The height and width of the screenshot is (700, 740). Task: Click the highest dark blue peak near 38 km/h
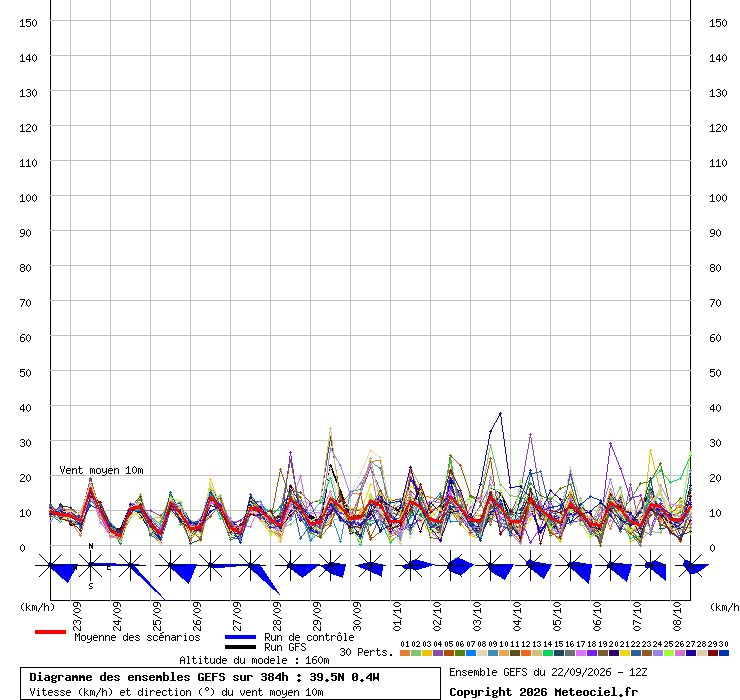[x=500, y=413]
